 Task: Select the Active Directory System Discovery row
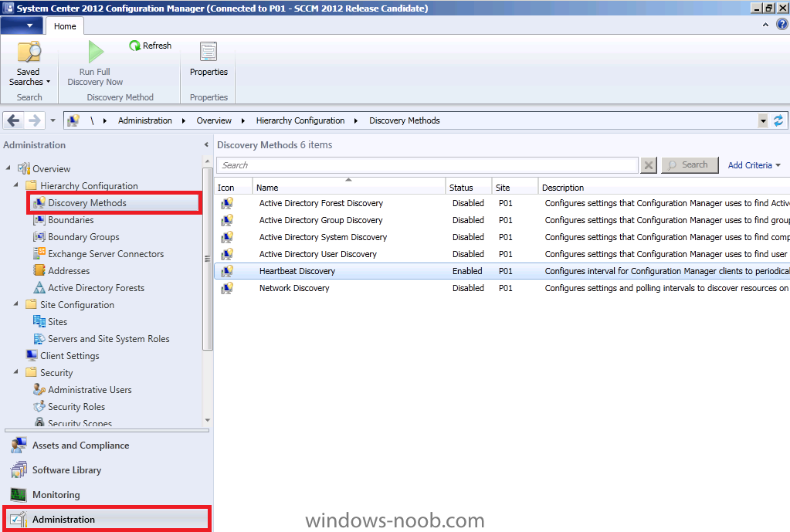(502, 237)
